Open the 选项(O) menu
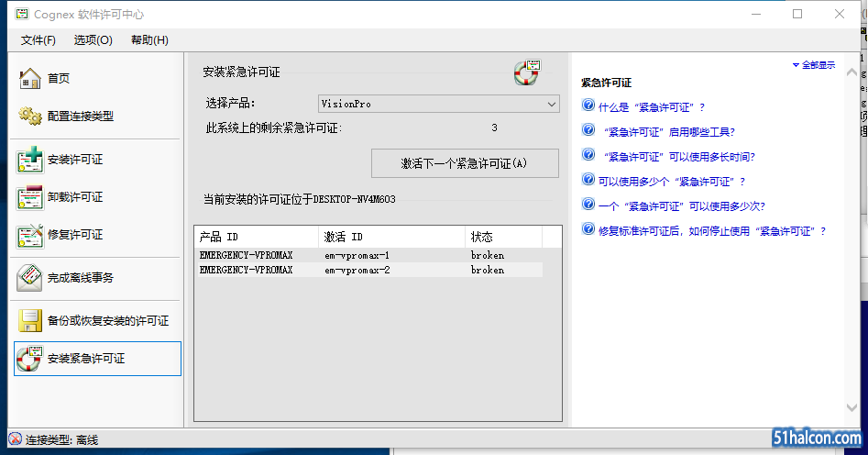This screenshot has width=868, height=455. point(93,40)
